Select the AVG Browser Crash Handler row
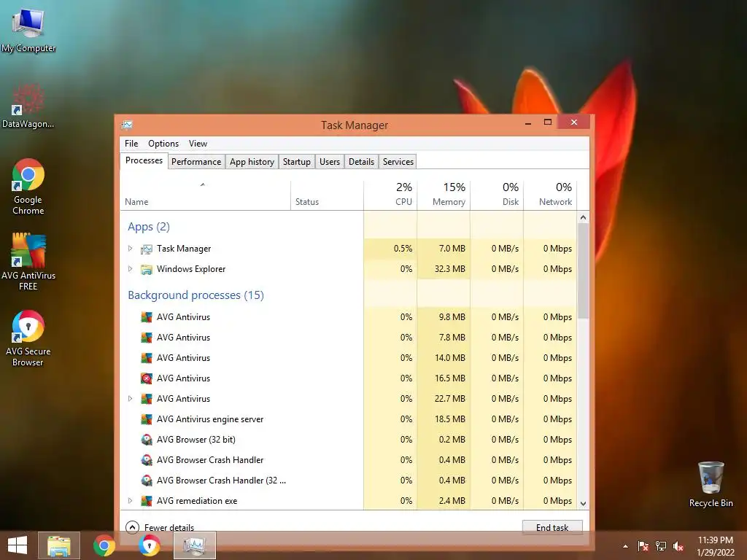747x560 pixels. [x=349, y=460]
